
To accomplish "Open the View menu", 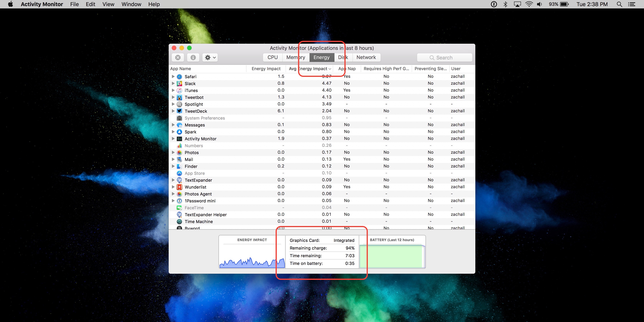I will click(108, 4).
